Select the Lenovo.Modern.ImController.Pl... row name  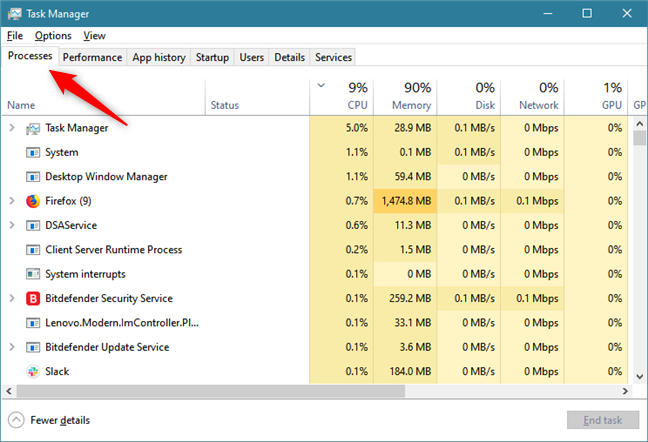122,323
